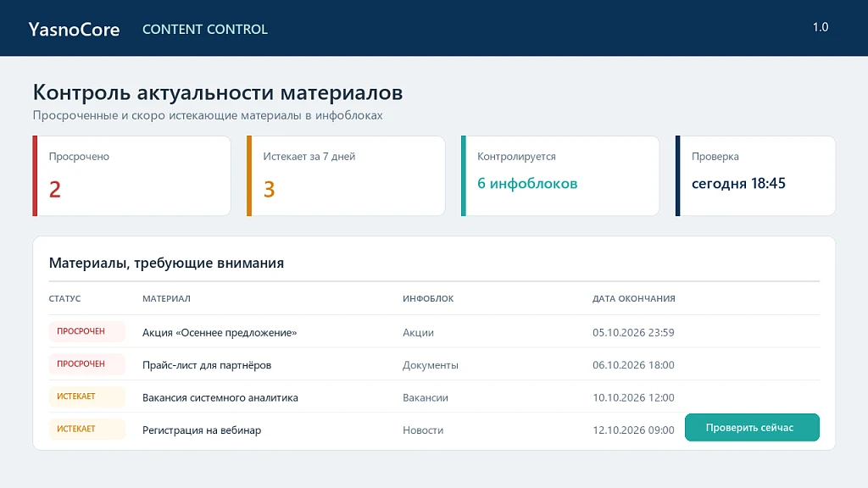Select the CONTENT CONTROL header label

pyautogui.click(x=205, y=30)
